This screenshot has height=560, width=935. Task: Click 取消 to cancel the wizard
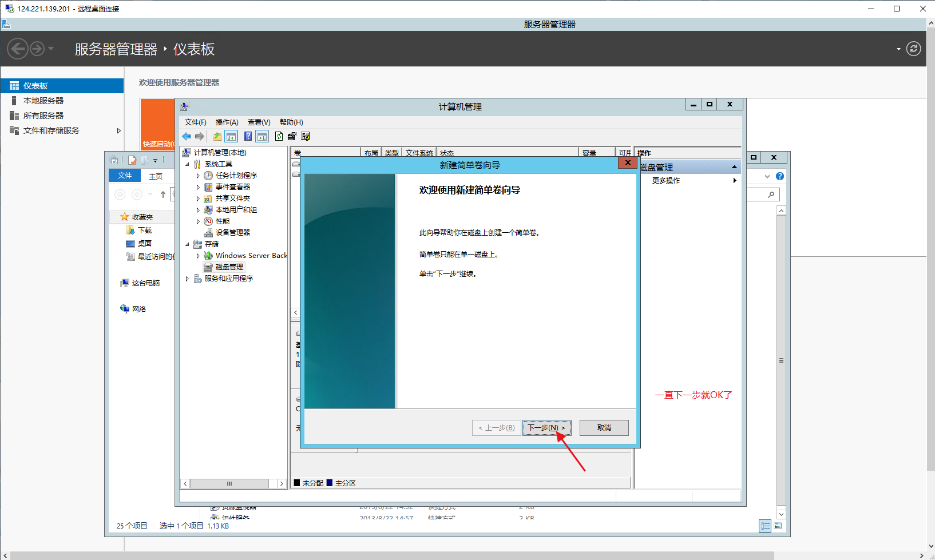pos(604,428)
